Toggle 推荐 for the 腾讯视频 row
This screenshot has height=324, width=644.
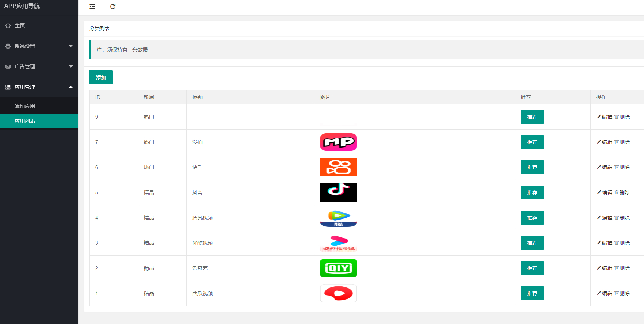tap(532, 218)
